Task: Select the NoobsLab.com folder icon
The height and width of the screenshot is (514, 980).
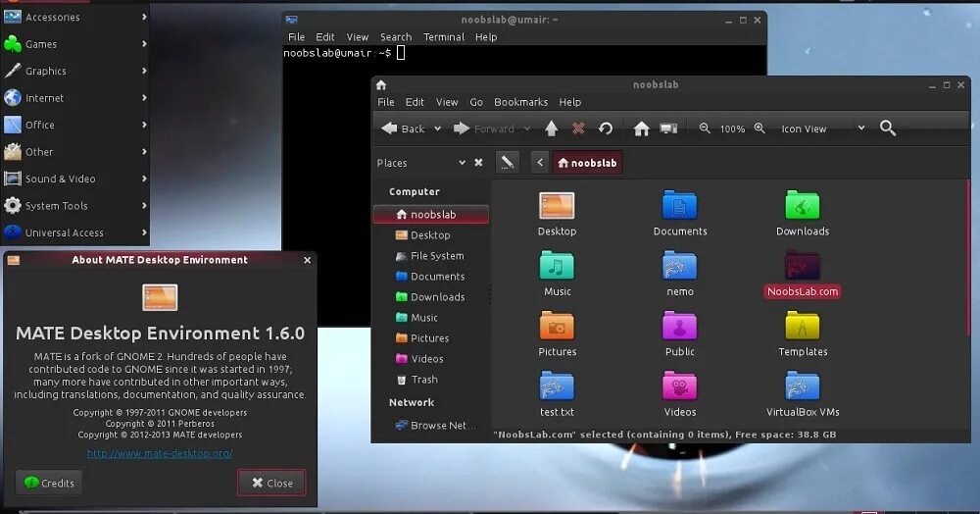Action: tap(803, 266)
